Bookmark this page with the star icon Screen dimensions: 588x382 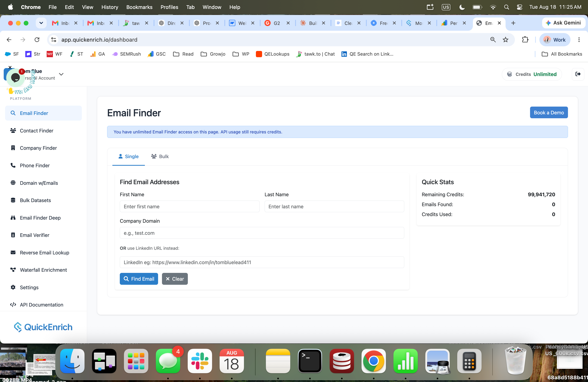click(506, 39)
